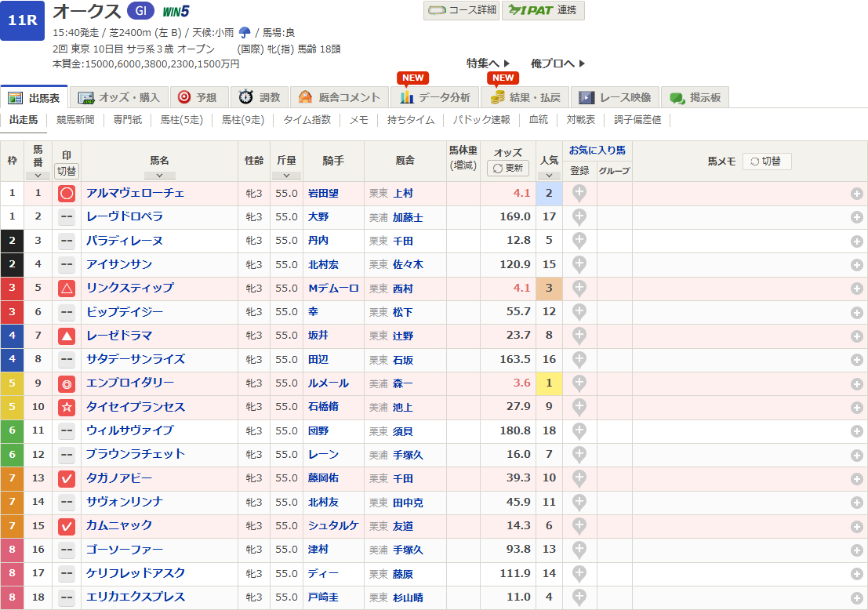This screenshot has height=610, width=868.
Task: Open memo plus icon for エリカエクスプレス
Action: [857, 598]
